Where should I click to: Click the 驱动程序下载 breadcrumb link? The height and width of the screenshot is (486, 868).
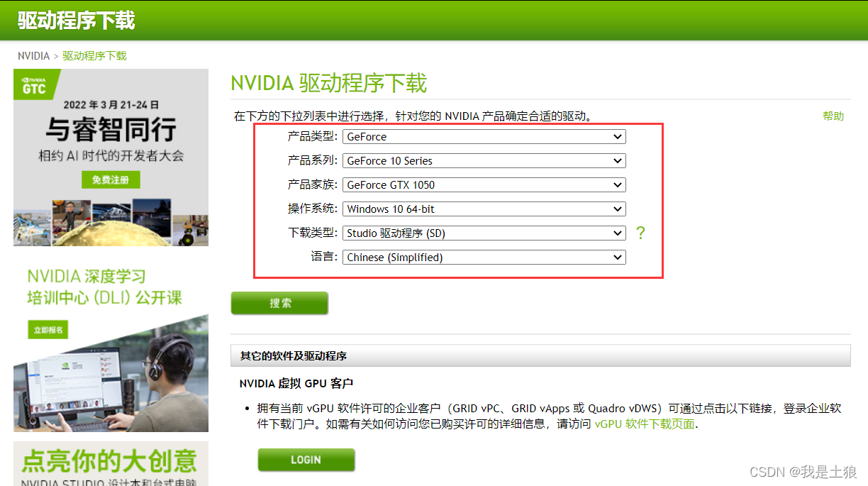point(94,56)
